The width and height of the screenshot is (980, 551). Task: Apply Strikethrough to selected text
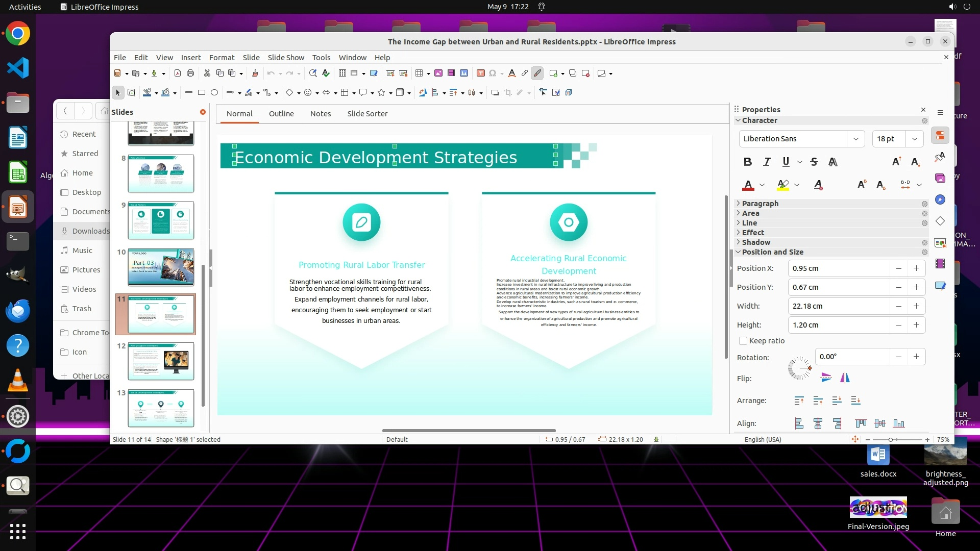(814, 162)
